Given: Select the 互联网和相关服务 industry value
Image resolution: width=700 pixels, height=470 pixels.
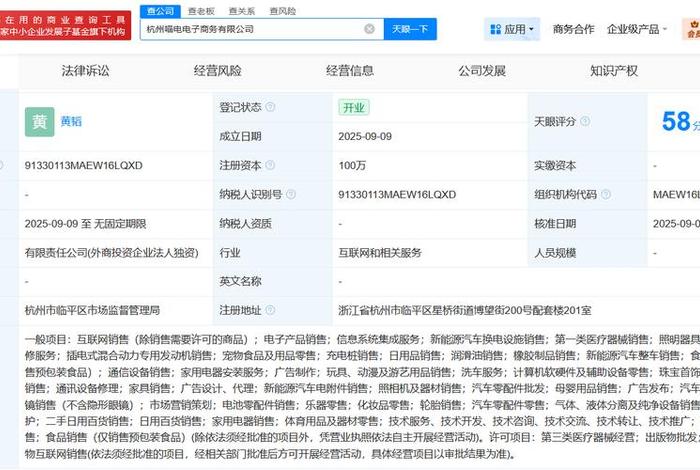Looking at the screenshot, I should click(x=380, y=253).
